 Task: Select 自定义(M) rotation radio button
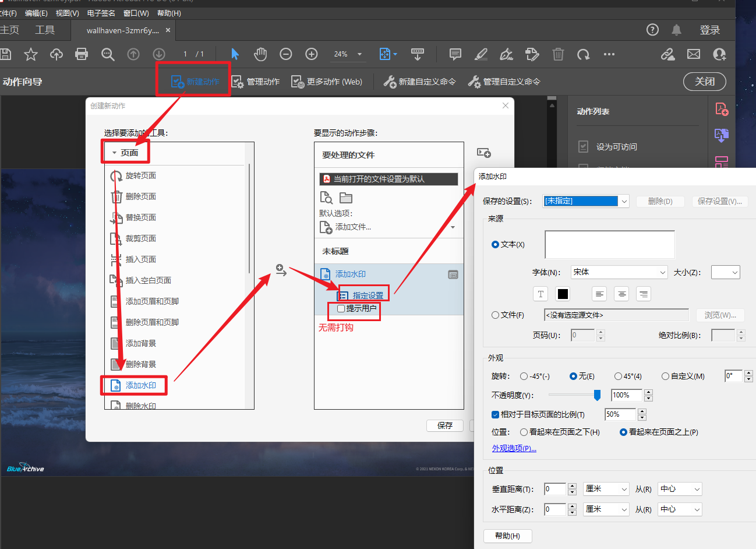tap(665, 376)
